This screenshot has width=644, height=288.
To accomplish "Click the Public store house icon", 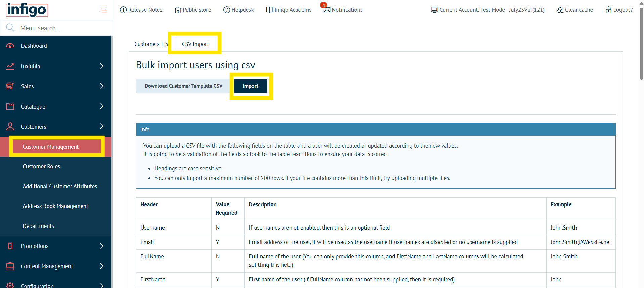I will [178, 10].
